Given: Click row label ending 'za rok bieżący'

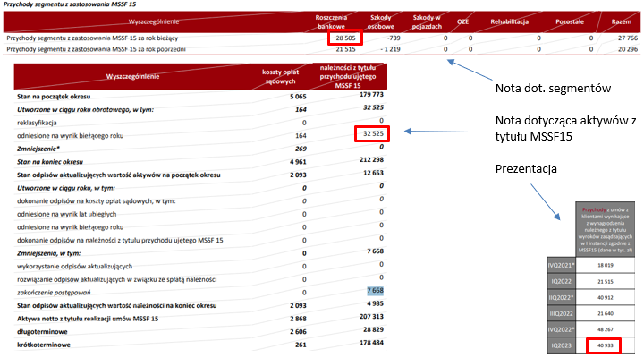Looking at the screenshot, I should 92,38.
